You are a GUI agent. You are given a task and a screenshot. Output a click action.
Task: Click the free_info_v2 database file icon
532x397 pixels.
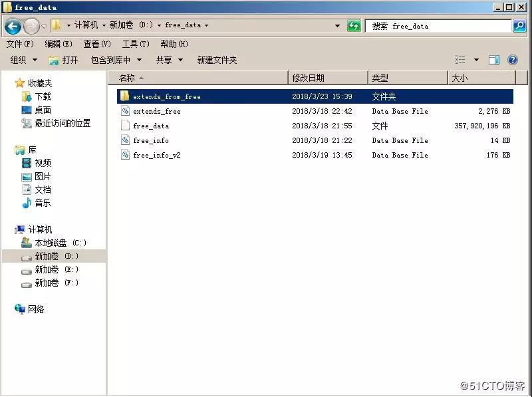click(x=125, y=154)
